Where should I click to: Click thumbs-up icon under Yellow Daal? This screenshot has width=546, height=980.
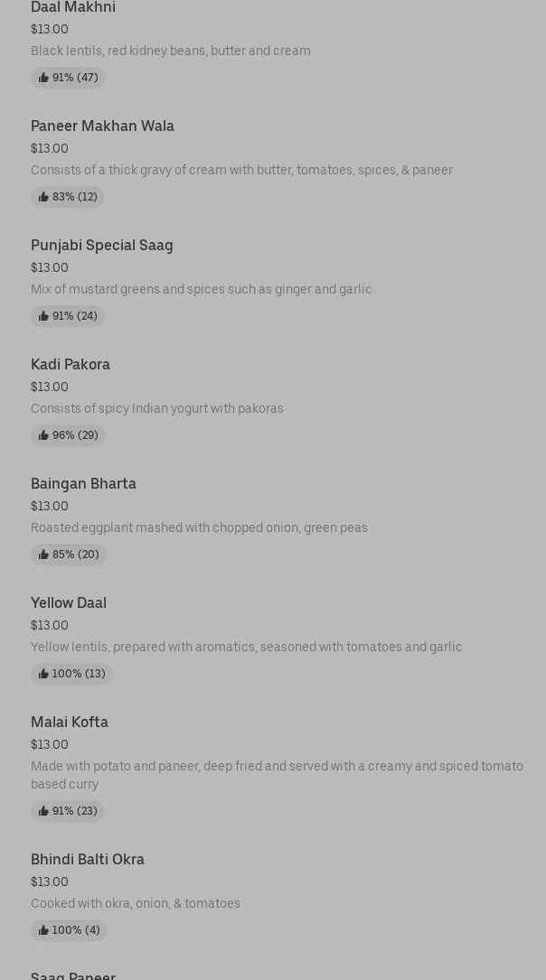pos(43,674)
